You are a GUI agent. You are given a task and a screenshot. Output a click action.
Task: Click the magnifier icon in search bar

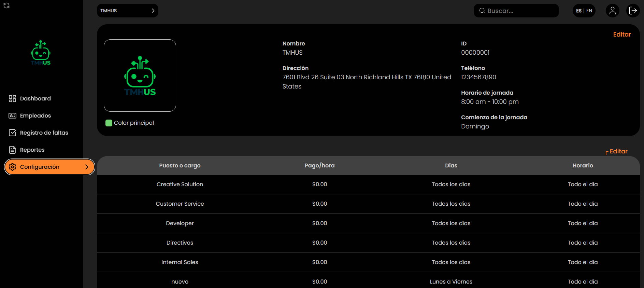pyautogui.click(x=482, y=11)
